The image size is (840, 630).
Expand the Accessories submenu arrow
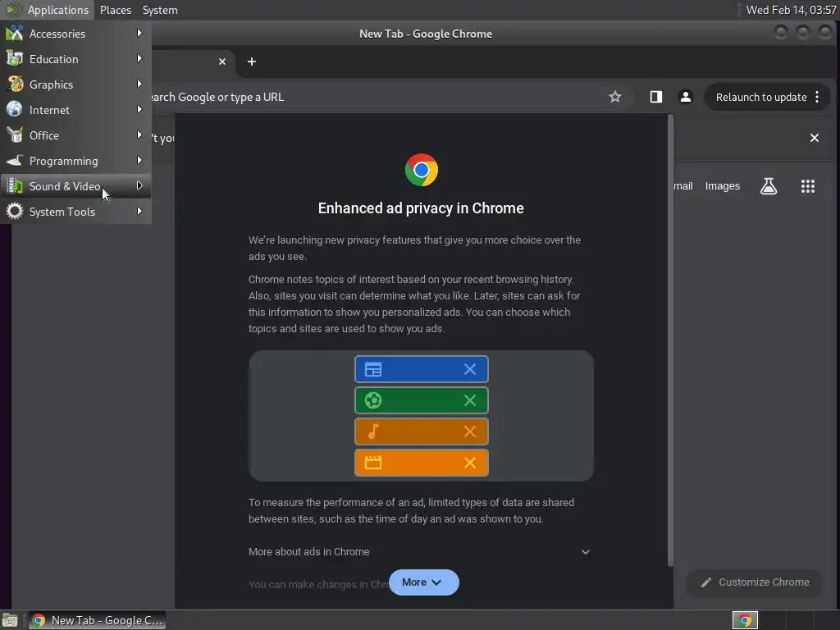(139, 33)
